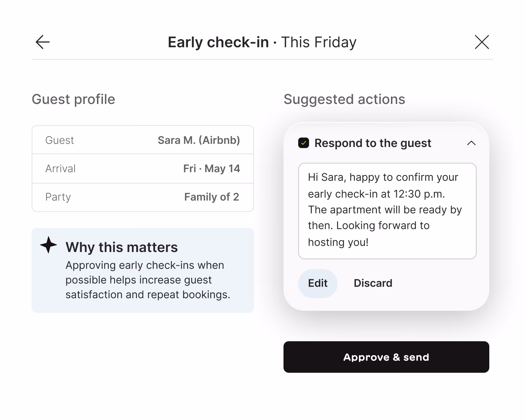525x420 pixels.
Task: Approve and send the response
Action: pyautogui.click(x=386, y=357)
